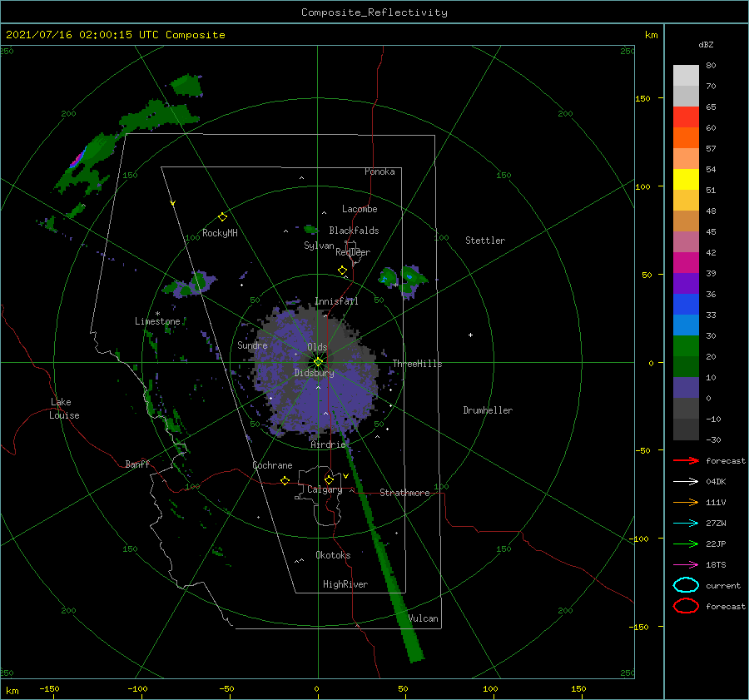Click the twin green echoes west of Stettler
The image size is (749, 700).
[403, 280]
